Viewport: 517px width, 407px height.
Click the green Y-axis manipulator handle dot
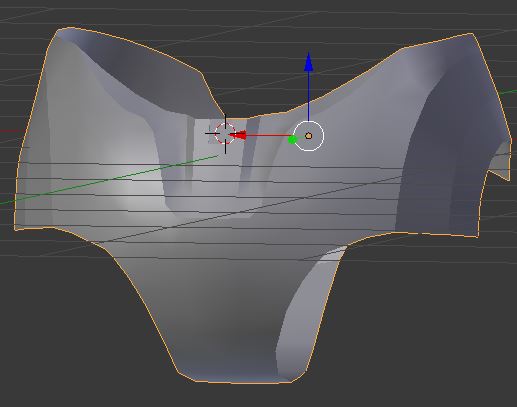(292, 140)
